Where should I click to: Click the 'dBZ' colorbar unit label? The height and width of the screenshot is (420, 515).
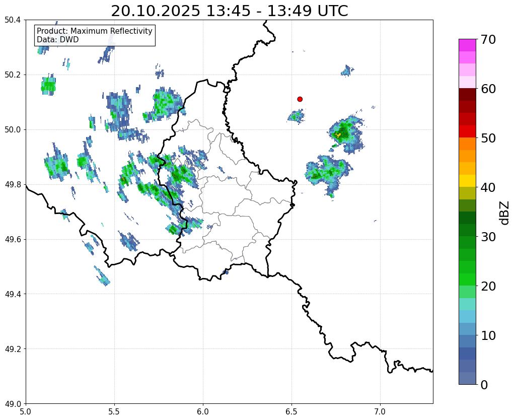point(505,213)
